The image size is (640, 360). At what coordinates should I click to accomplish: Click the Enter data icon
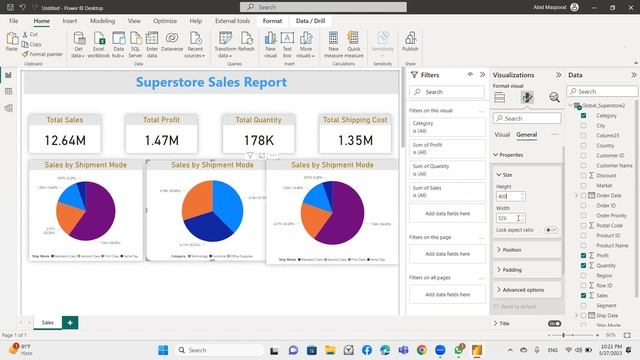tap(152, 39)
